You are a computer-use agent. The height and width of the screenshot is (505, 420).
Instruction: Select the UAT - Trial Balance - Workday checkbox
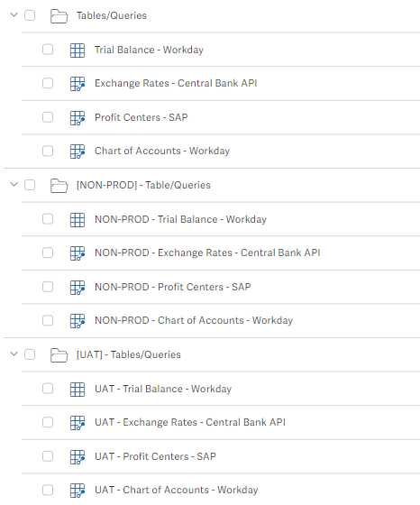tap(48, 389)
